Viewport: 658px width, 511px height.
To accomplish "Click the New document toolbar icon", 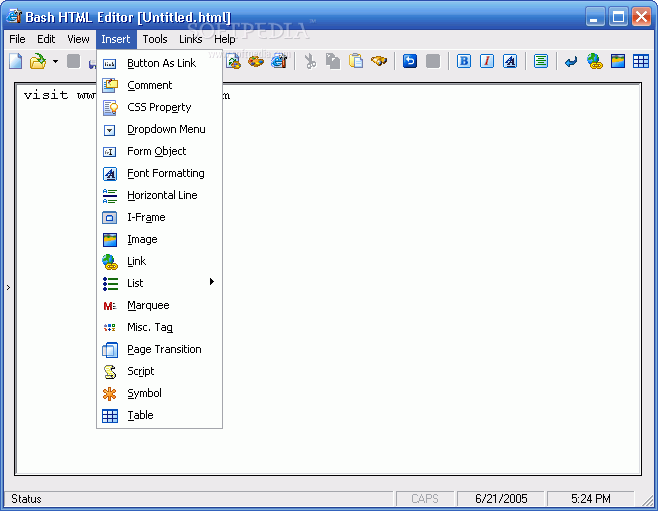I will [16, 61].
